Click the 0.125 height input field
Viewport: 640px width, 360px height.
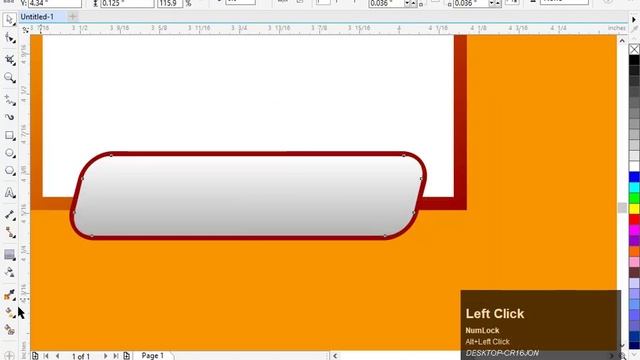coord(127,3)
